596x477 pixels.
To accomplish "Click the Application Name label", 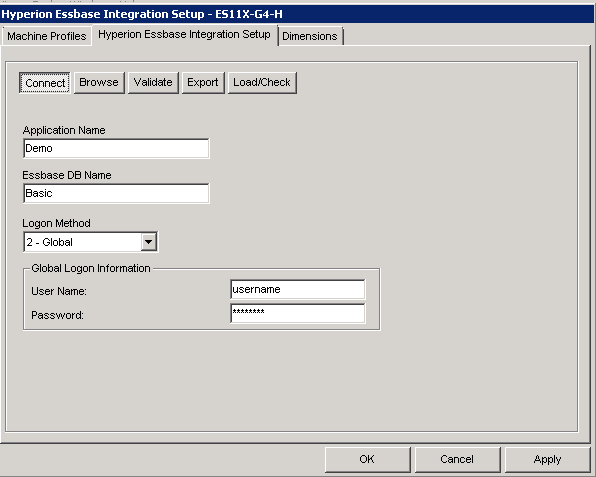I will tap(64, 130).
